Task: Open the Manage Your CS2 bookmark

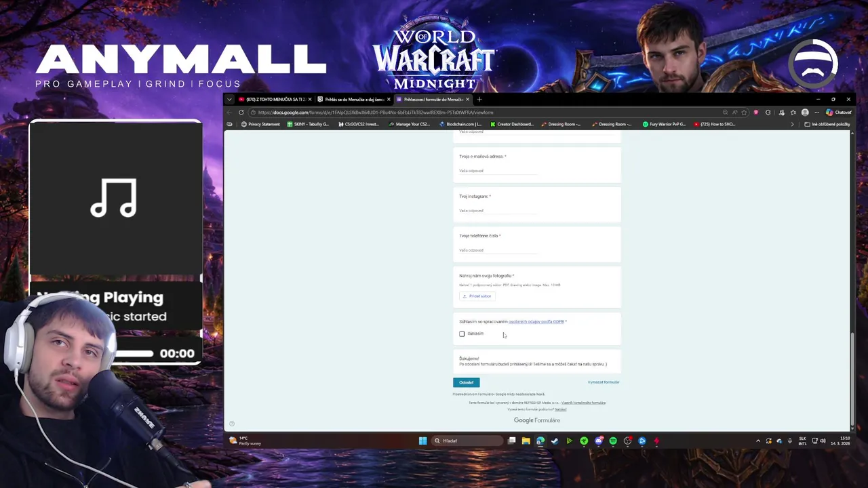Action: [x=410, y=124]
